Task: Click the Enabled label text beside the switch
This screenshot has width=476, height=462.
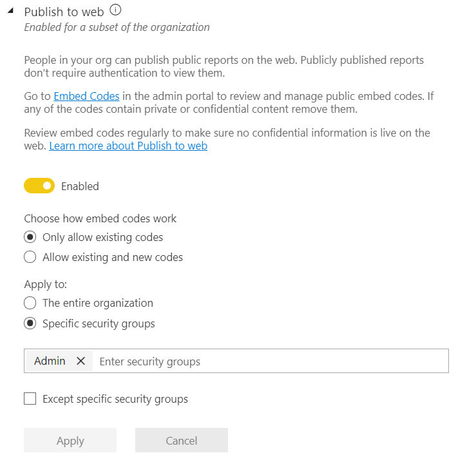Action: click(x=80, y=186)
